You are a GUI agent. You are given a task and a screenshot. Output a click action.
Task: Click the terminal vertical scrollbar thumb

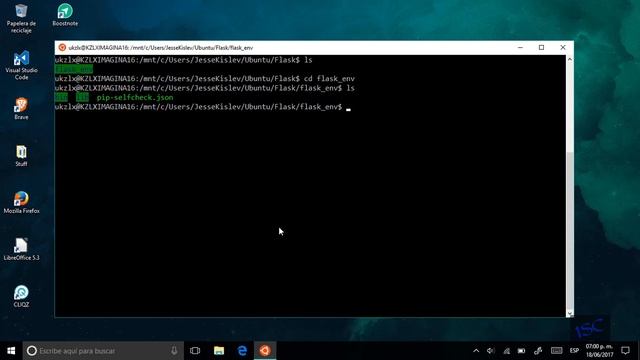(570, 231)
